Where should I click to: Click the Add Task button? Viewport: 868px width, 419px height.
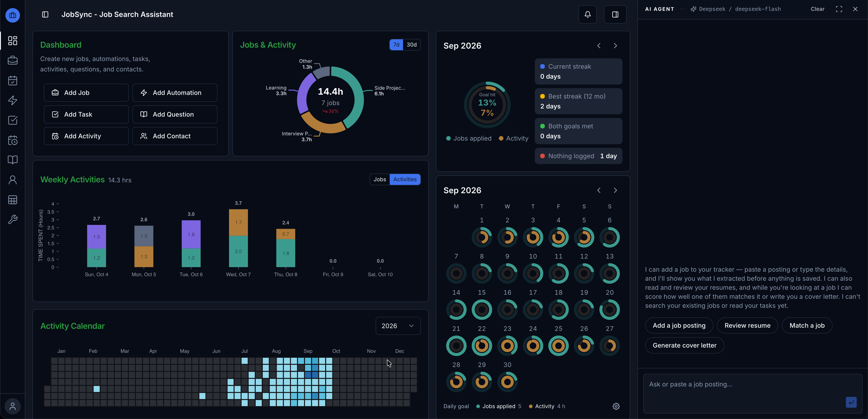tap(86, 115)
